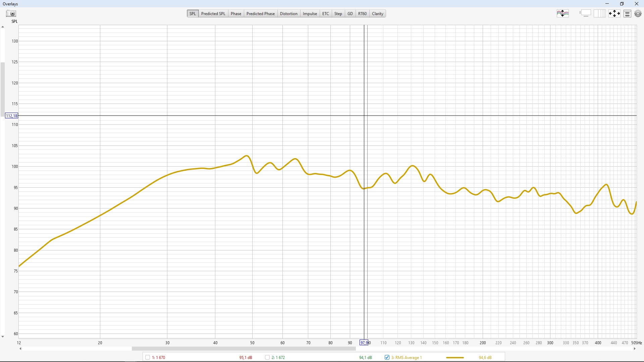Click the horizontal scrollbar thumb
Viewport: 644px width, 362px height.
[244, 349]
